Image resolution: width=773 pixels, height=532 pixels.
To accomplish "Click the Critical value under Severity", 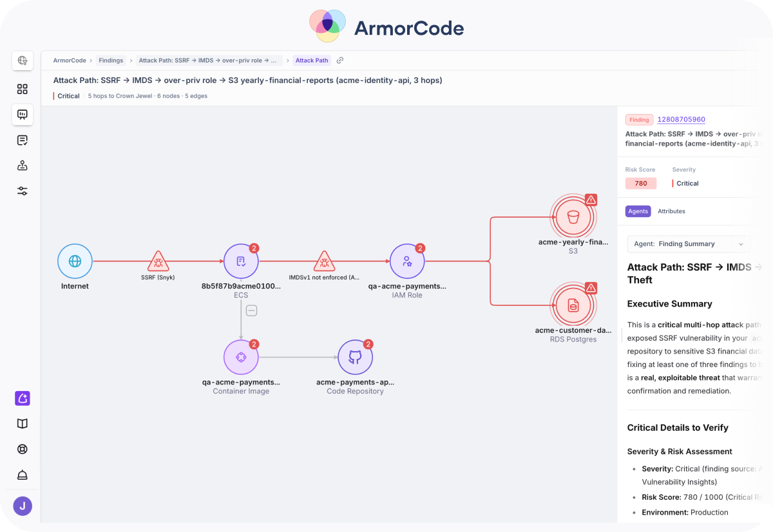I will [x=687, y=184].
